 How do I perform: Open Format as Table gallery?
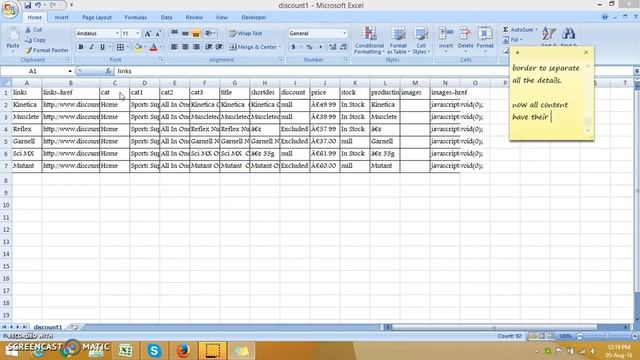(398, 40)
